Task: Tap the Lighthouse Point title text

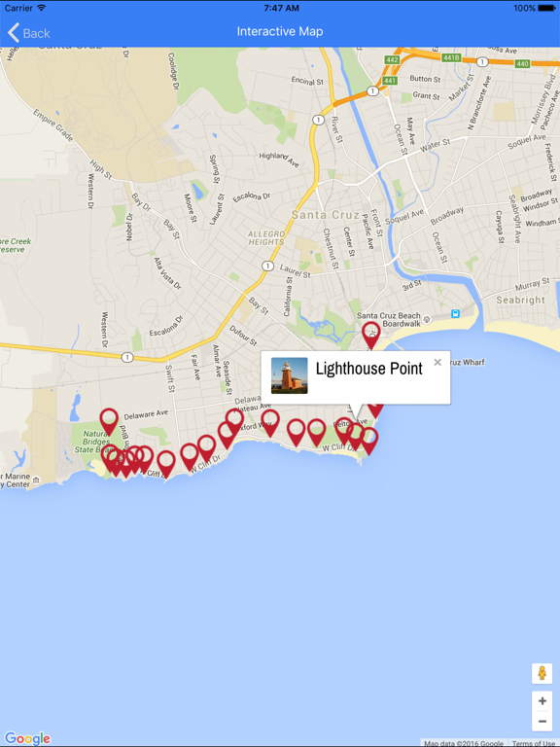Action: tap(369, 369)
